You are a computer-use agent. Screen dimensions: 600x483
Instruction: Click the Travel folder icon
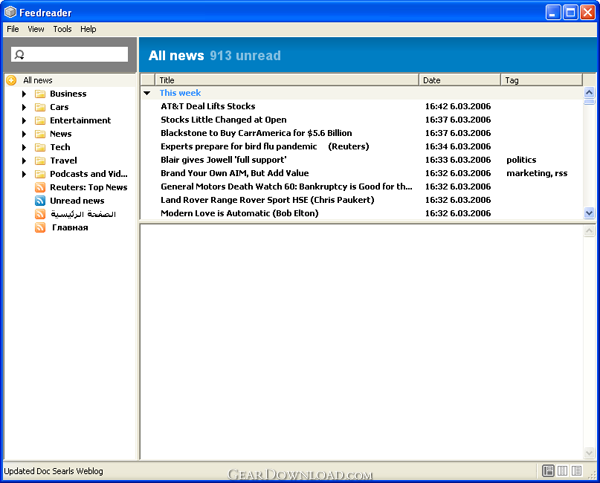[40, 161]
